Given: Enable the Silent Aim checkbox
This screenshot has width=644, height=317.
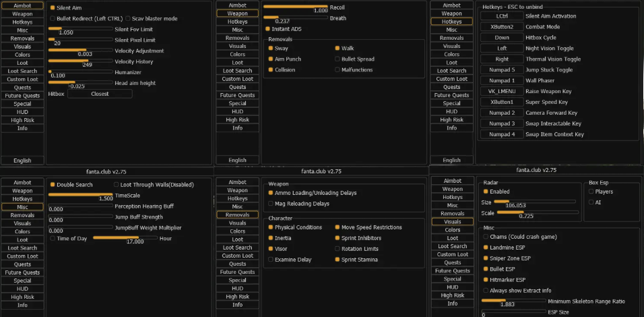Looking at the screenshot, I should (53, 8).
